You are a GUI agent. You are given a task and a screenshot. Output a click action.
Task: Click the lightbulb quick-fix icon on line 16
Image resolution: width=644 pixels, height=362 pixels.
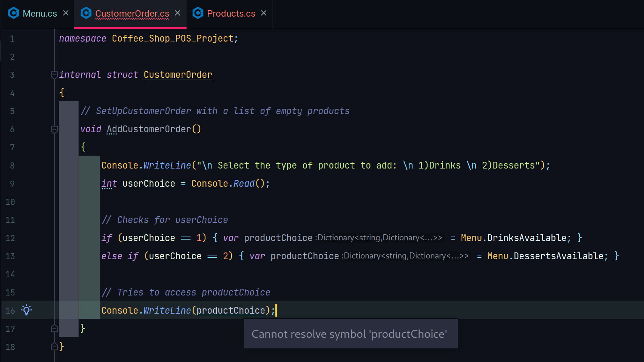point(26,310)
